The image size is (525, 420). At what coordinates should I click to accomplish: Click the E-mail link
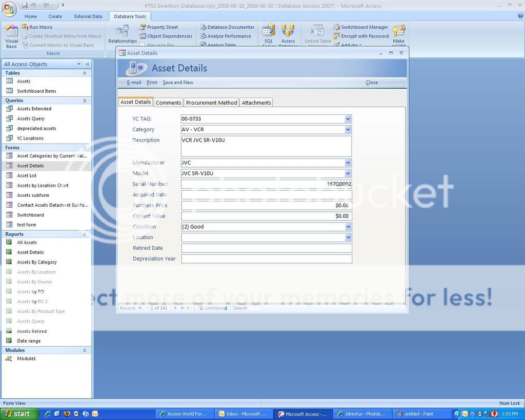[x=134, y=83]
